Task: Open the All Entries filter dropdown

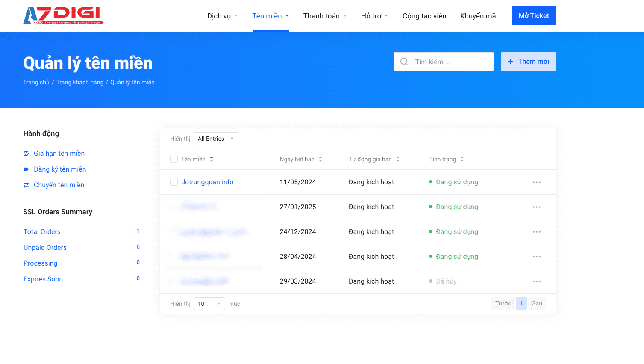Action: [x=216, y=139]
